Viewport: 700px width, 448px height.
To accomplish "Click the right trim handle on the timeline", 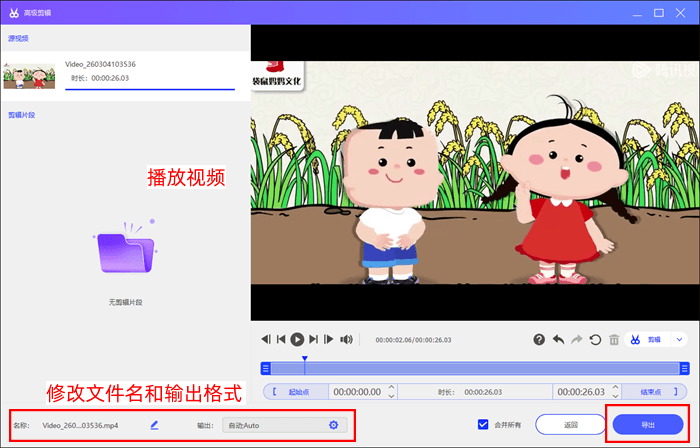I will point(684,369).
